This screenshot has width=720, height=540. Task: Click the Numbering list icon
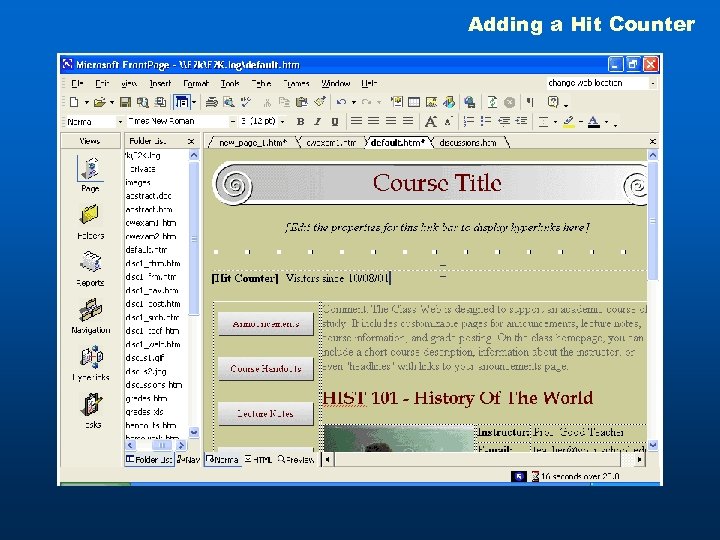click(469, 122)
